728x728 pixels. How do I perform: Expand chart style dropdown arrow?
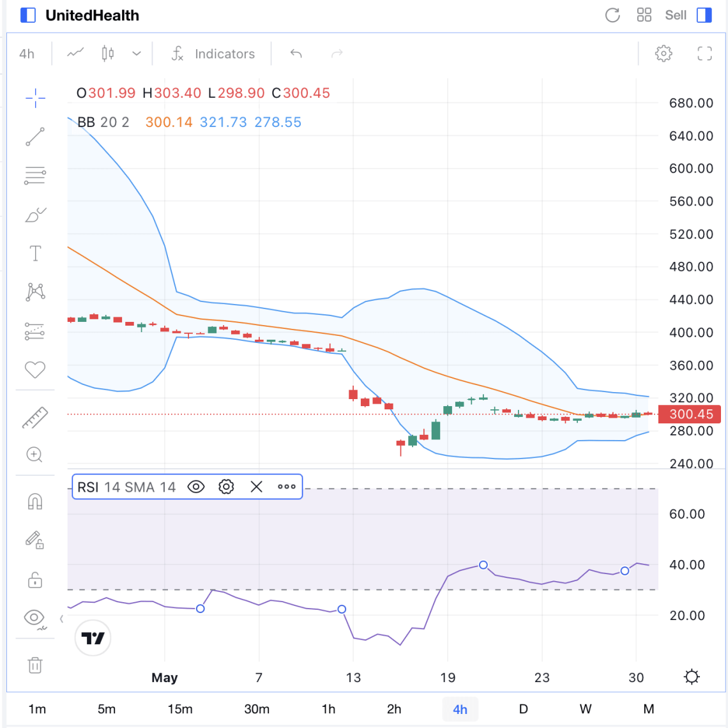click(x=137, y=54)
